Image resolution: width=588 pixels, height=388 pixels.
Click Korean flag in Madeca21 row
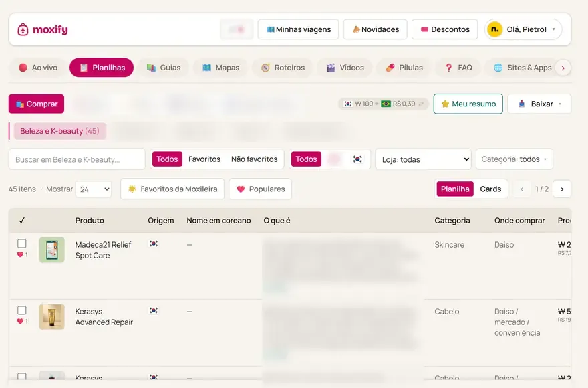[x=154, y=244]
